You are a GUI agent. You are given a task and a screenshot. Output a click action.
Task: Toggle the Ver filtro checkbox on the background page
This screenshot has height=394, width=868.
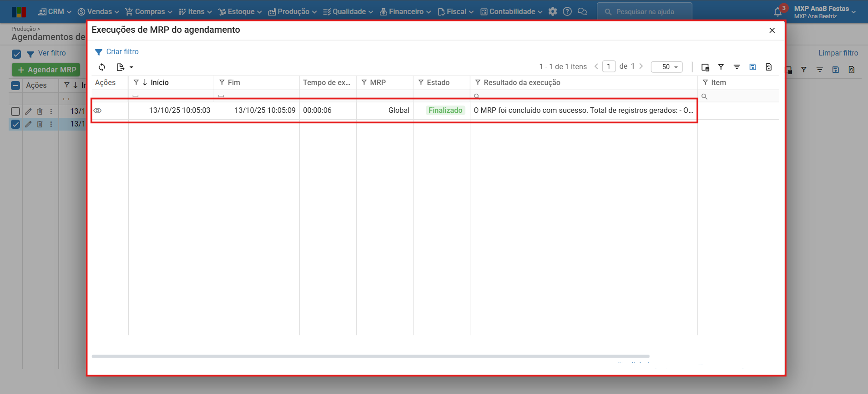click(16, 54)
